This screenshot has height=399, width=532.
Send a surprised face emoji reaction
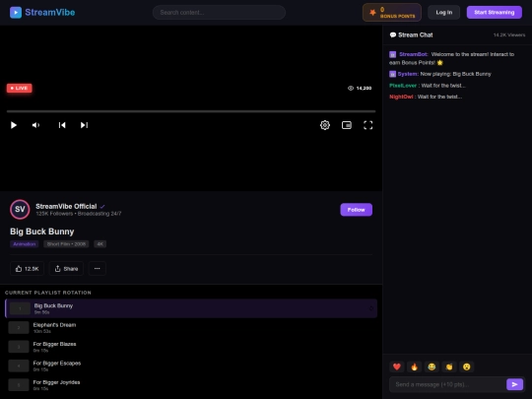tap(467, 366)
